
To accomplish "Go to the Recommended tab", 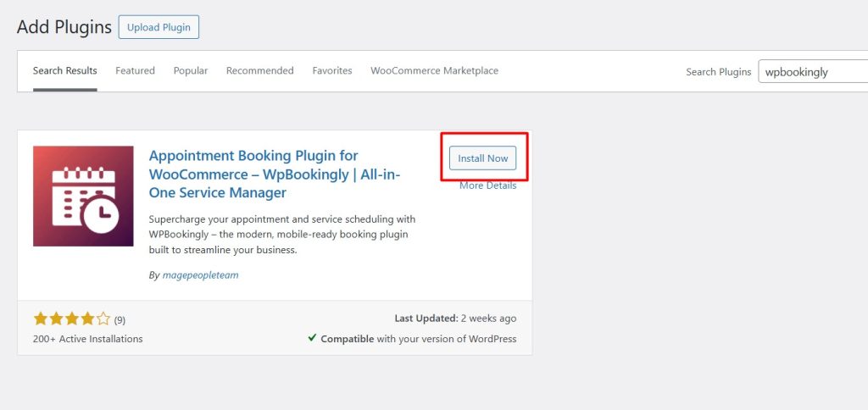I will click(x=259, y=71).
